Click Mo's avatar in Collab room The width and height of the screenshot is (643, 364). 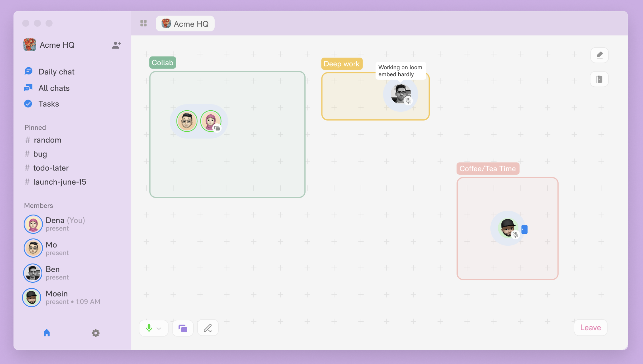[187, 121]
